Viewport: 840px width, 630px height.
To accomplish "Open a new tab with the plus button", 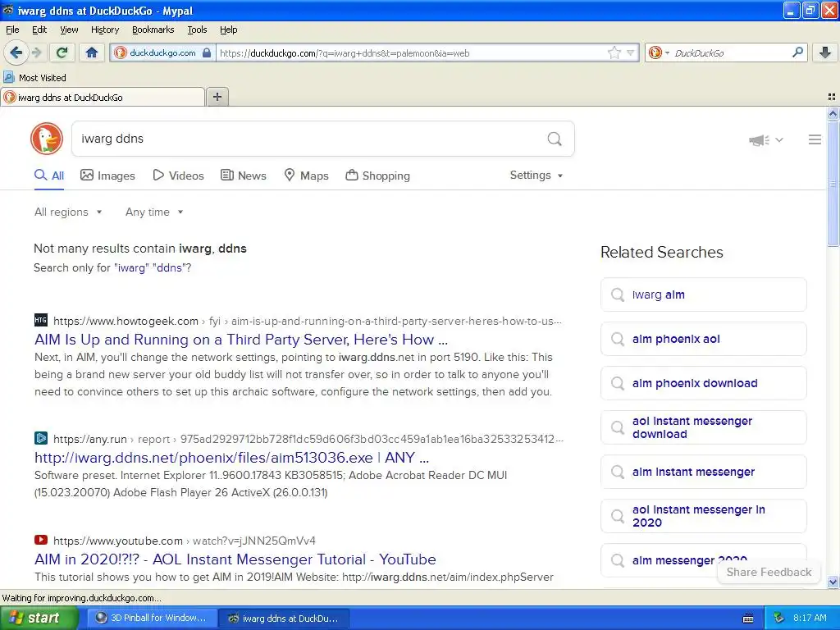I will tap(217, 97).
